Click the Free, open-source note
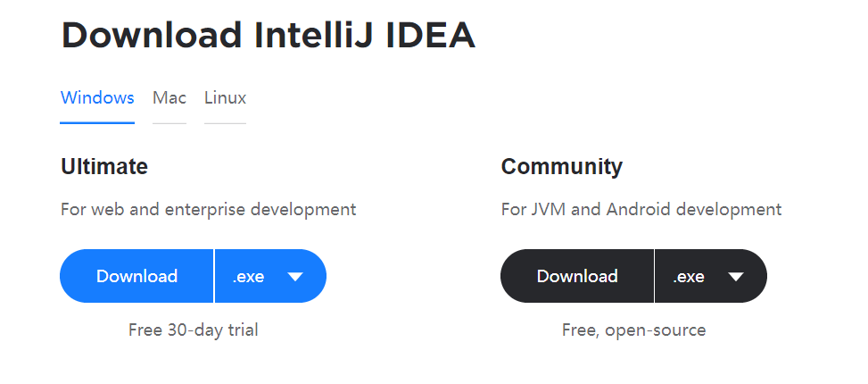This screenshot has width=868, height=384. 633,330
